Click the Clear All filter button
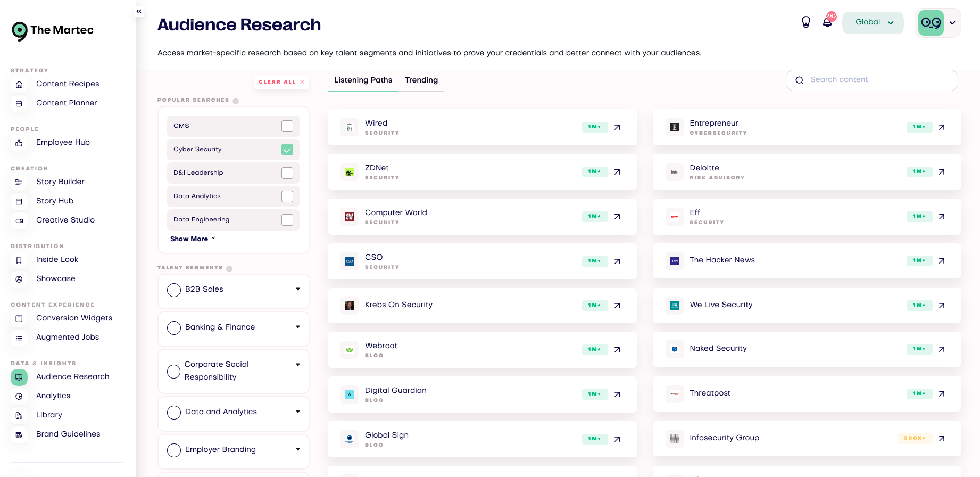Screen dimensions: 980x477 pyautogui.click(x=281, y=82)
